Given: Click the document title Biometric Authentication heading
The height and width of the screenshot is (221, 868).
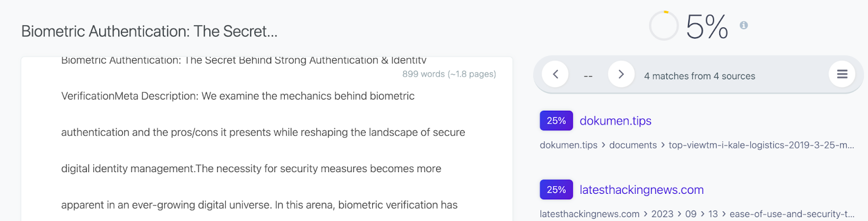Looking at the screenshot, I should [149, 31].
